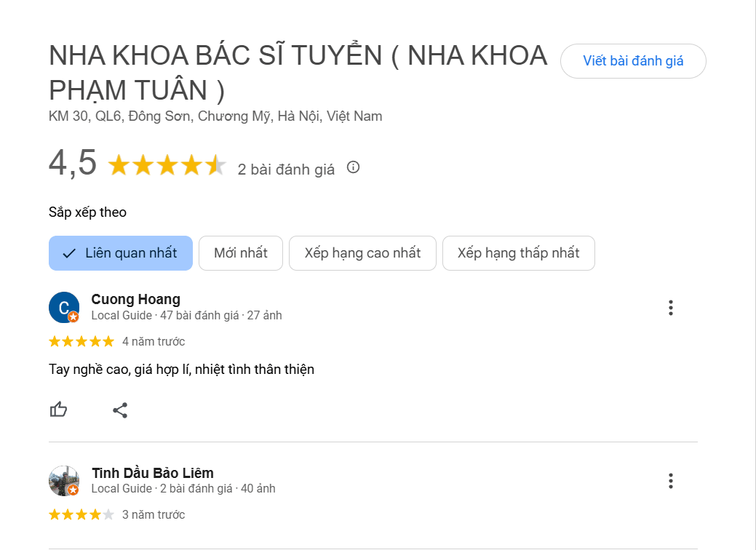The height and width of the screenshot is (550, 756).
Task: Click the info icon next to the rating count
Action: tap(354, 167)
